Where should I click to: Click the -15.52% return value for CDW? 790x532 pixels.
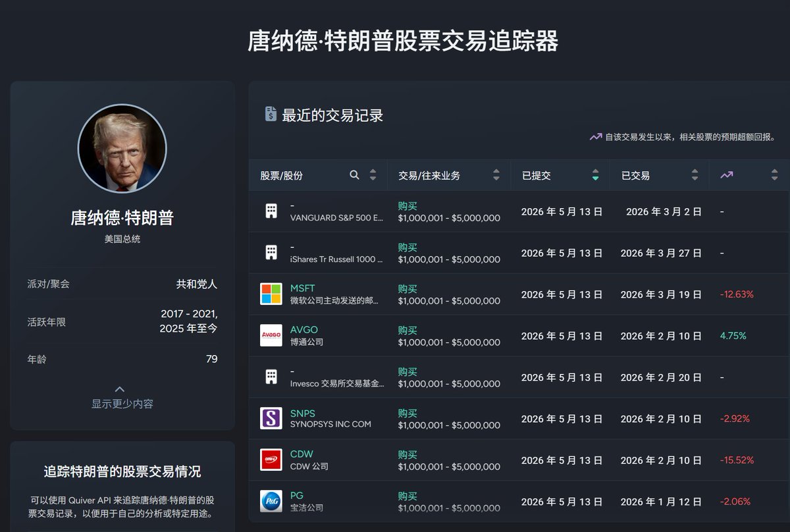[x=737, y=460]
